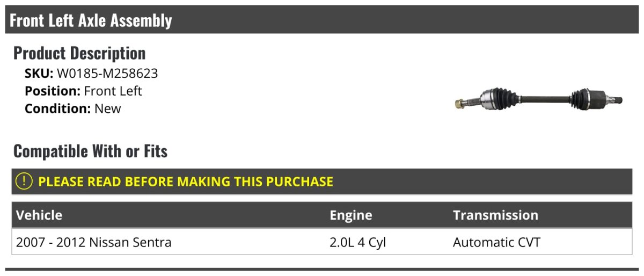The height and width of the screenshot is (276, 644).
Task: Click the bold Position label
Action: tap(53, 91)
